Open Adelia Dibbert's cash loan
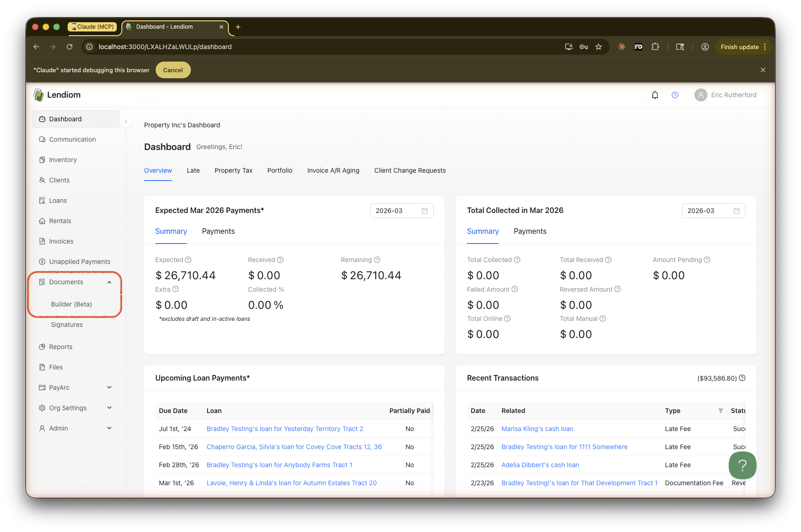801x532 pixels. coord(540,465)
